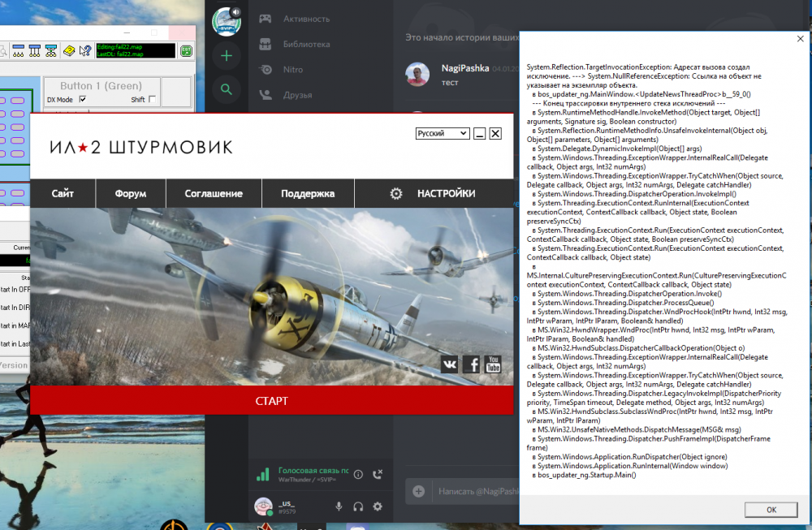
Task: Click the Button 1 (Green) label
Action: [x=101, y=86]
